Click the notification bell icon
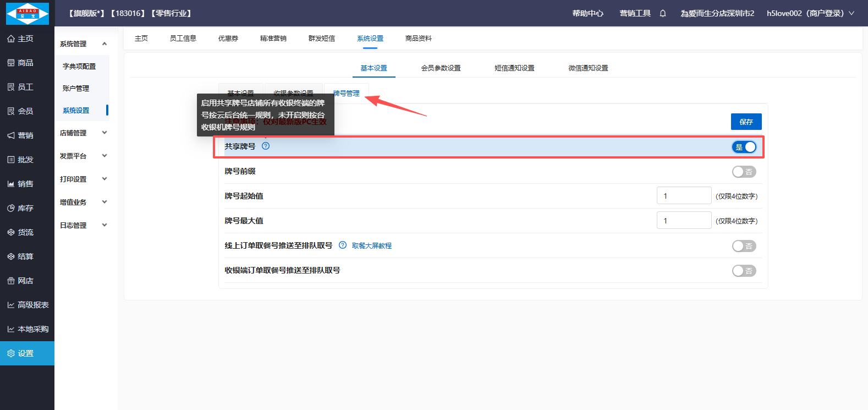The height and width of the screenshot is (410, 868). tap(663, 13)
